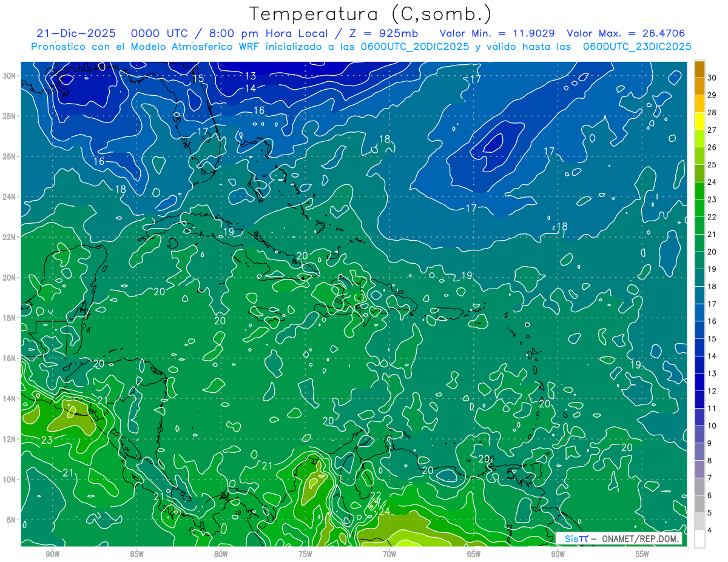Screen dimensions: 728x562
Task: Click the dark orange swatch atop the color scale
Action: pyautogui.click(x=700, y=69)
